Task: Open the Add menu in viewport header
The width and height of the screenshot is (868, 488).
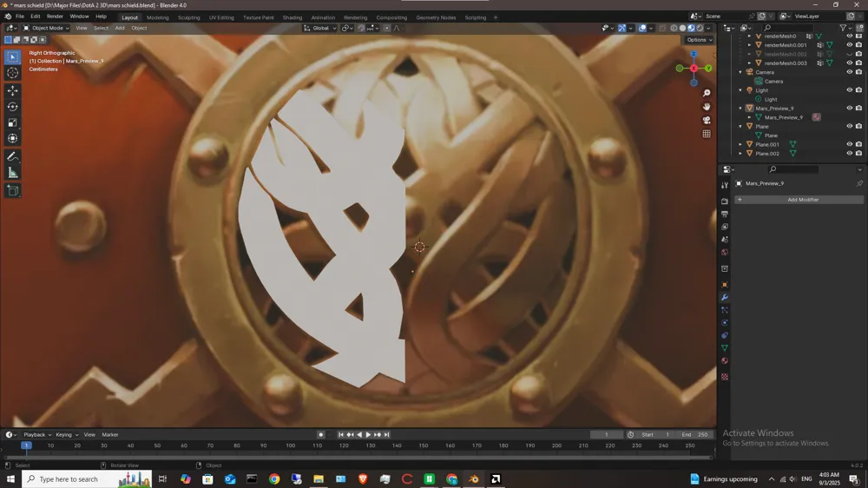Action: click(x=120, y=28)
